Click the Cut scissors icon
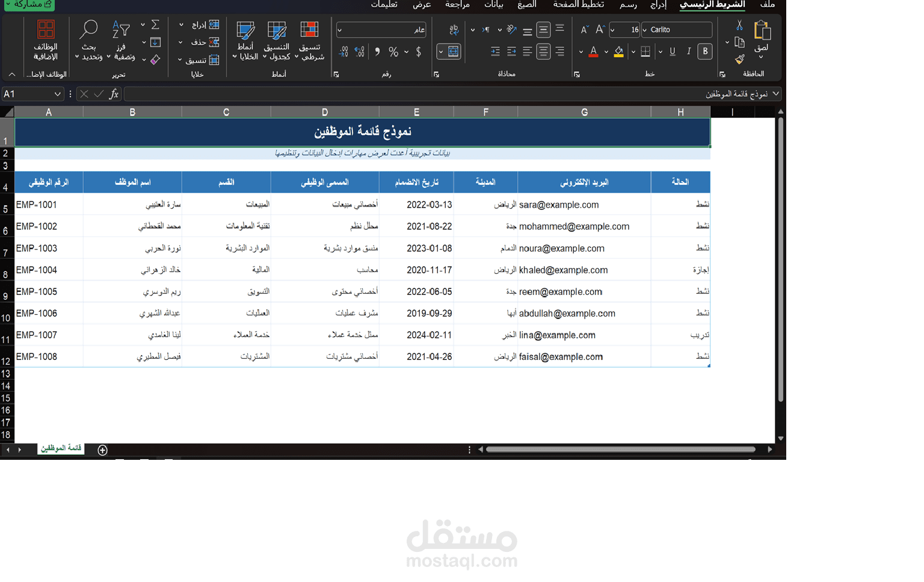 (x=739, y=26)
